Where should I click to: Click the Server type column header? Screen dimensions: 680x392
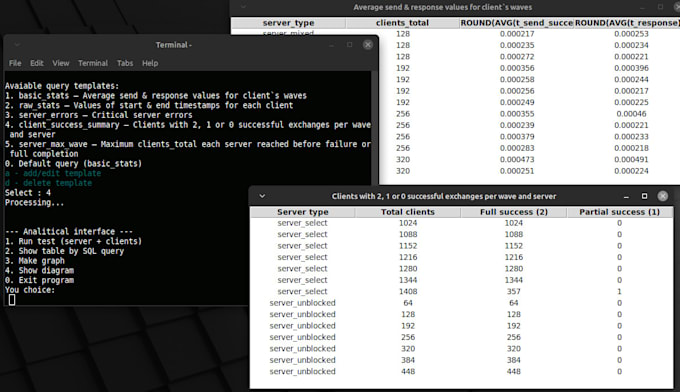coord(303,212)
